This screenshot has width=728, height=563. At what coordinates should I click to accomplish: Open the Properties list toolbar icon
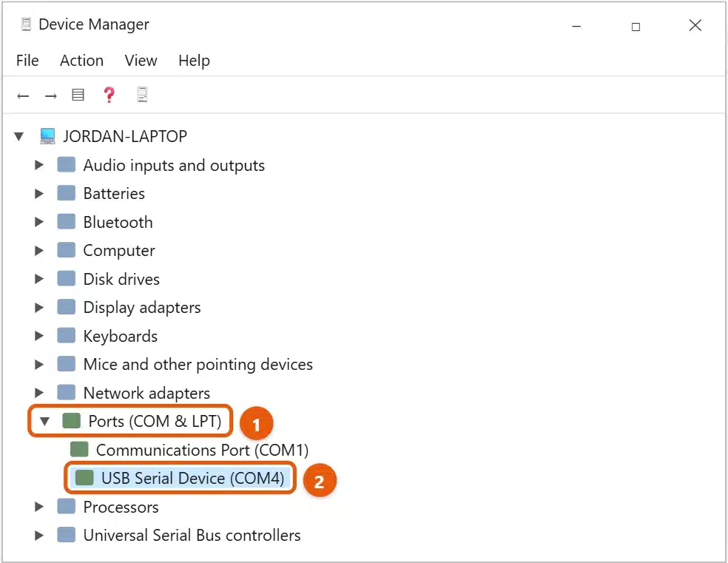(x=78, y=95)
